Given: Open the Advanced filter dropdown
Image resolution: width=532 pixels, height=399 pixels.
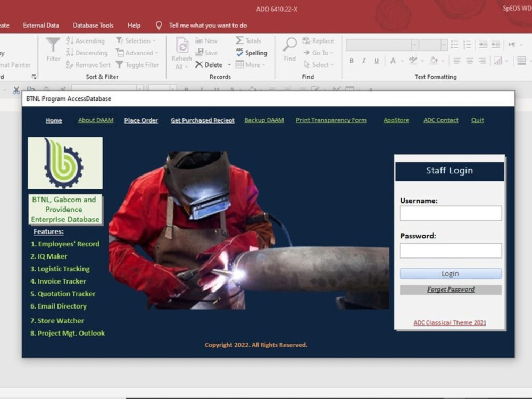Looking at the screenshot, I should coord(137,53).
